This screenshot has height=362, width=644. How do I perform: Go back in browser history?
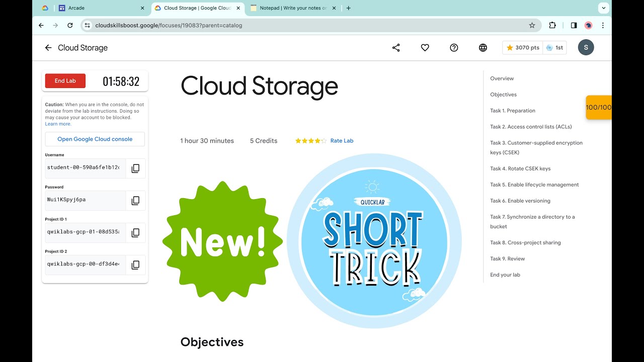(x=41, y=25)
